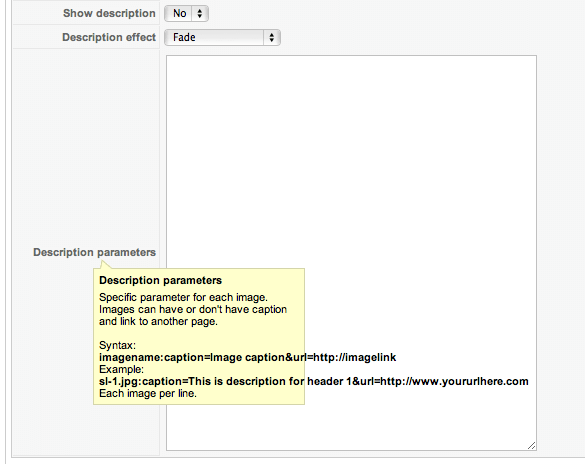Open the Show description dropdown

pos(186,13)
